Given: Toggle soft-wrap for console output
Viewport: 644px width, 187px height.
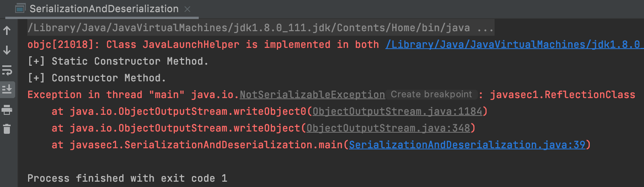Looking at the screenshot, I should coord(7,70).
